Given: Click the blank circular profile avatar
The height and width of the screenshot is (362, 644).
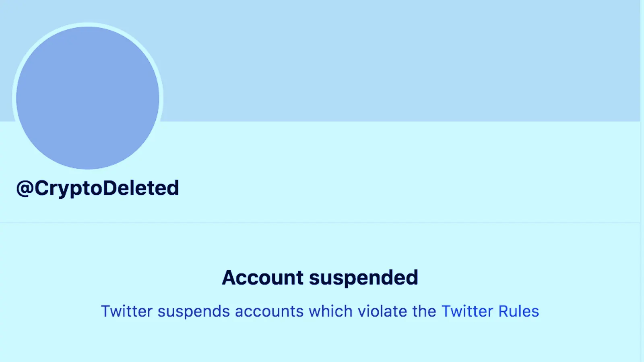Looking at the screenshot, I should point(88,98).
